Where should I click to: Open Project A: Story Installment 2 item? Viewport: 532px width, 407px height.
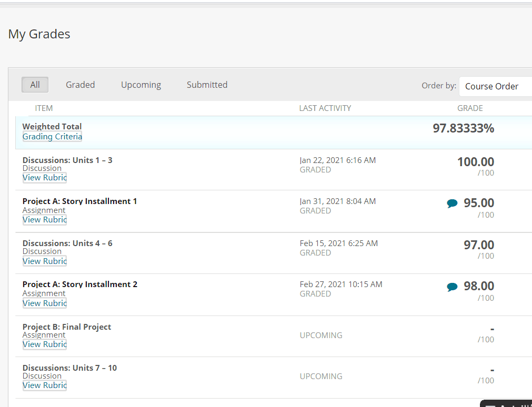79,284
